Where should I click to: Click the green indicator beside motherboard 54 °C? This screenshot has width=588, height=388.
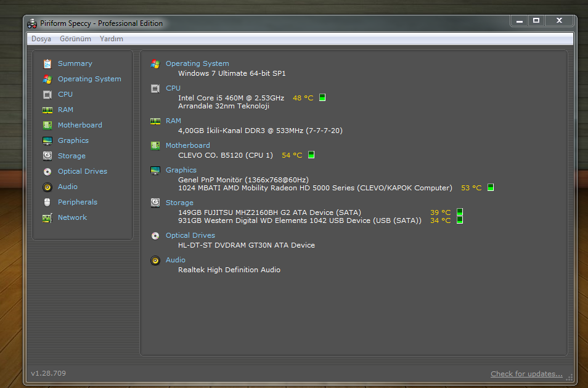click(x=311, y=155)
